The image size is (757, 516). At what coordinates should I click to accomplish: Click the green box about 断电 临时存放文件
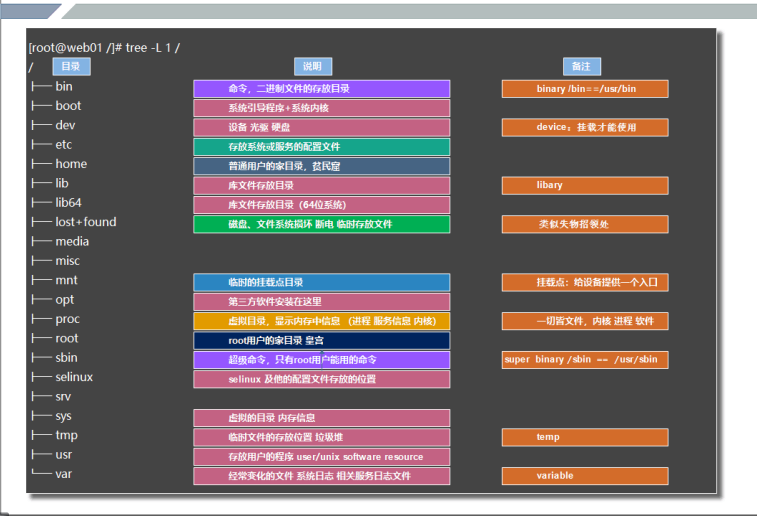[322, 224]
